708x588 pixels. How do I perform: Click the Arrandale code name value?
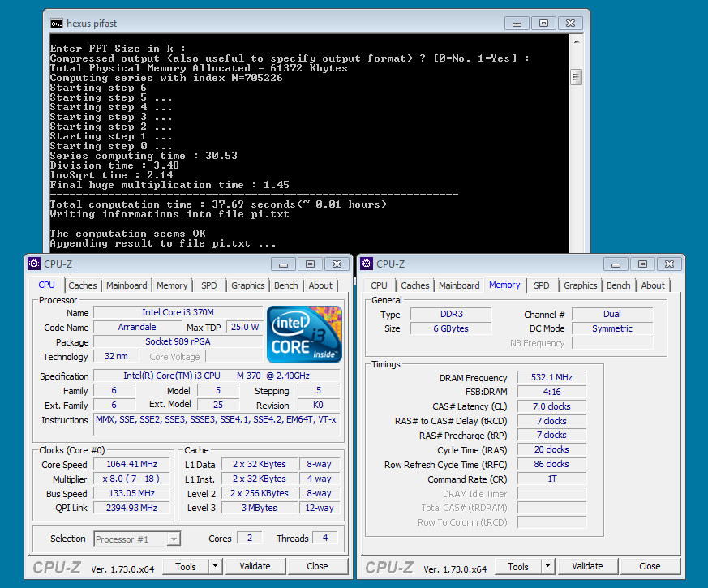pos(137,327)
